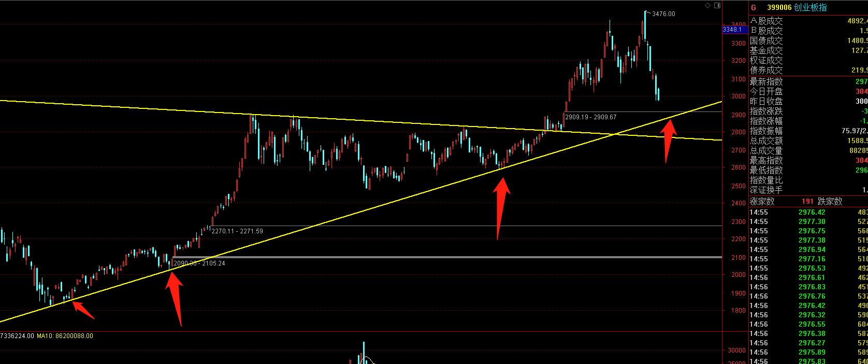Viewport: 868px width, 364px height.
Task: Click the 3100 level on the price axis
Action: click(x=739, y=79)
